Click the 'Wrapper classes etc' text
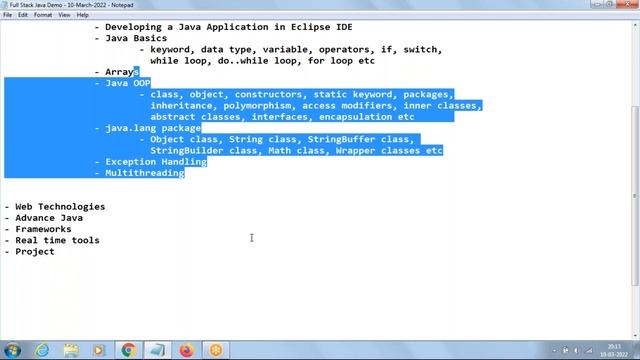640x360 pixels. pyautogui.click(x=389, y=151)
